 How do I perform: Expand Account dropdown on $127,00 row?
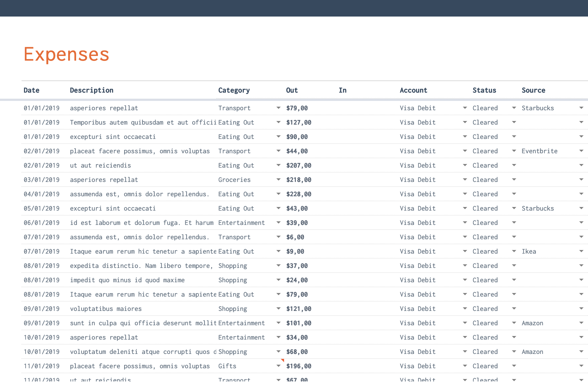coord(465,122)
